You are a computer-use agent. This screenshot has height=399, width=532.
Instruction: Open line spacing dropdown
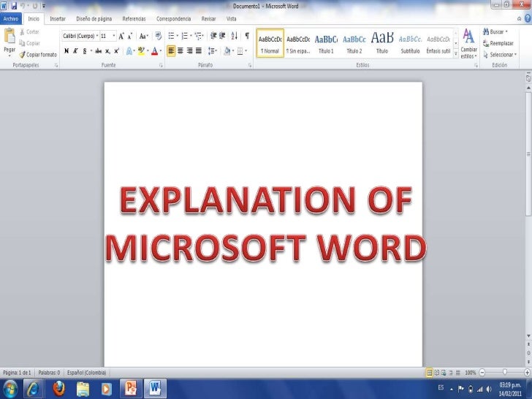pyautogui.click(x=213, y=51)
